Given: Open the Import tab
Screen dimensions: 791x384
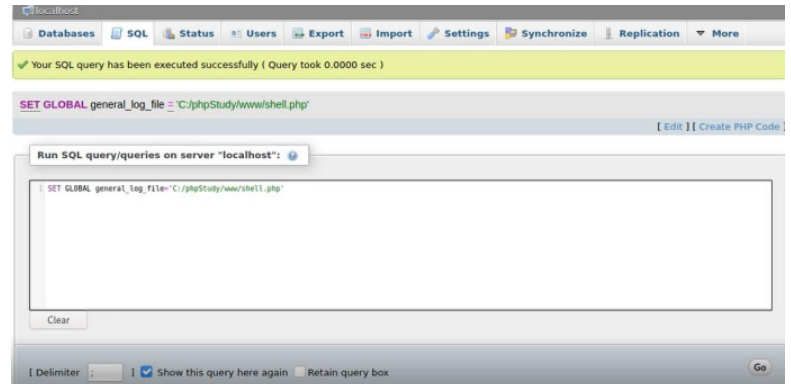Looking at the screenshot, I should coord(386,33).
